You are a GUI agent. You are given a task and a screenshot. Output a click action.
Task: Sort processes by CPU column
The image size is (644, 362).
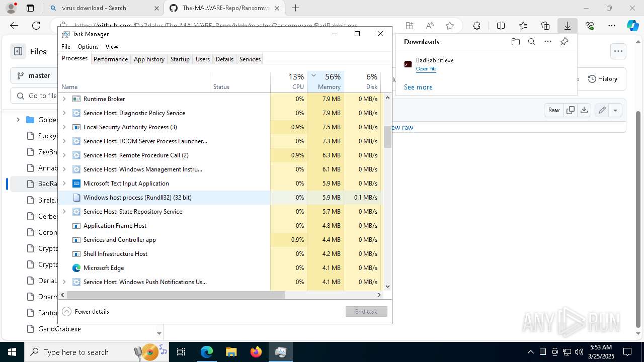pos(289,82)
